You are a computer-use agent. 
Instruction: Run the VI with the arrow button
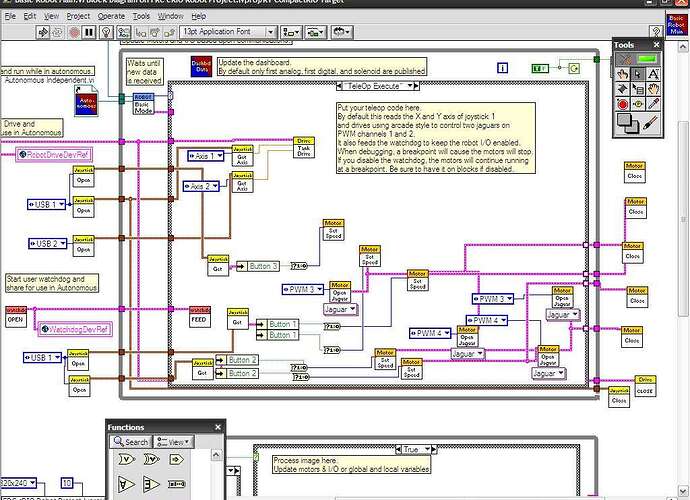tap(43, 32)
